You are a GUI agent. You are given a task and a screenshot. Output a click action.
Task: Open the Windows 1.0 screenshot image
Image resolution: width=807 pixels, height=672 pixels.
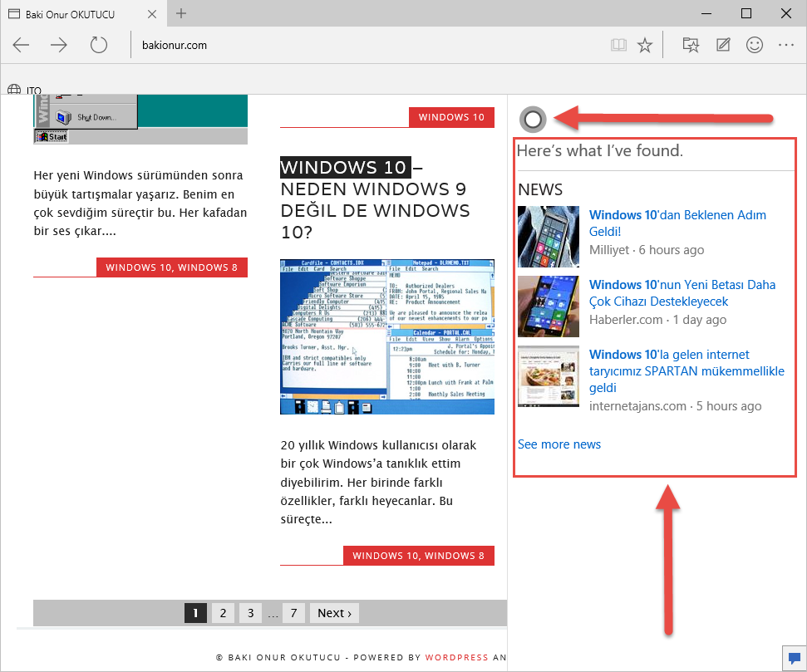pos(387,337)
